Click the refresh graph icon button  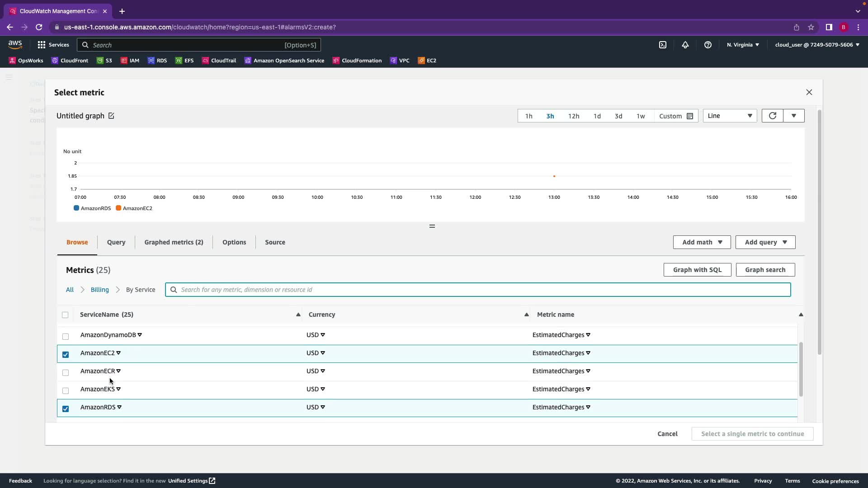click(772, 116)
